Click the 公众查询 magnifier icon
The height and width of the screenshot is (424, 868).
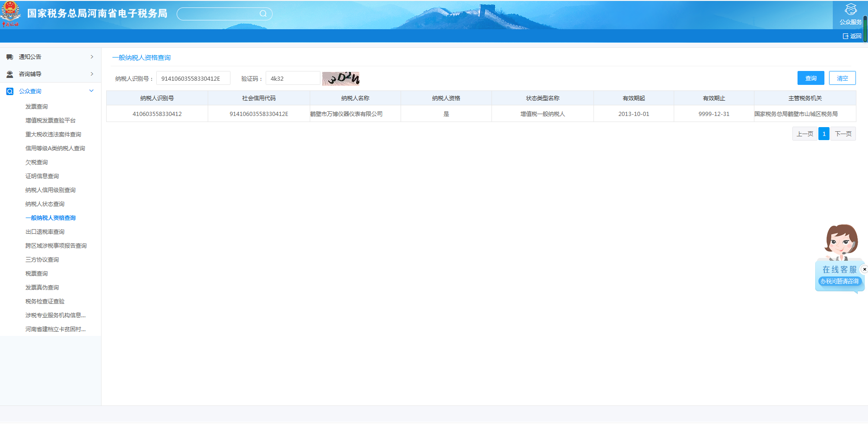[9, 91]
